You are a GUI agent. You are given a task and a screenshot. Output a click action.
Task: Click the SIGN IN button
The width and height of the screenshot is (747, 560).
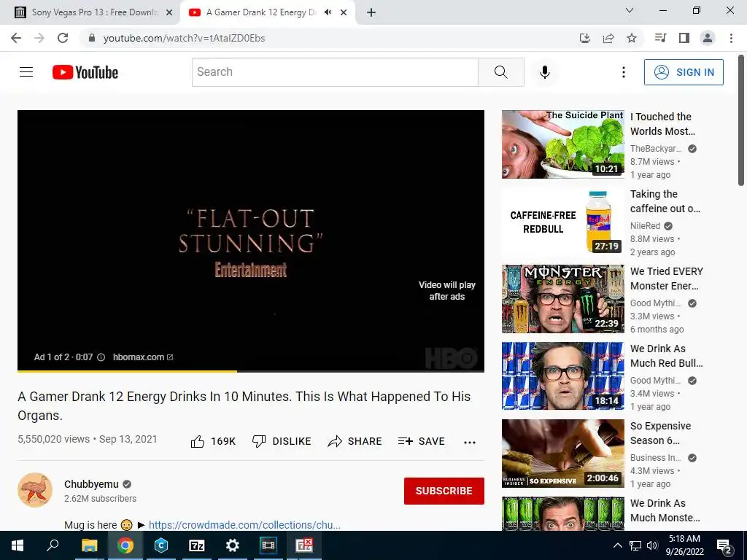click(683, 72)
